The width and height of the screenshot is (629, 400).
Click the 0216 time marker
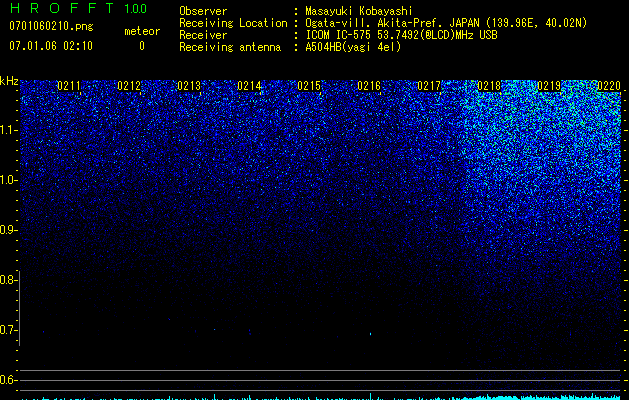(x=369, y=86)
